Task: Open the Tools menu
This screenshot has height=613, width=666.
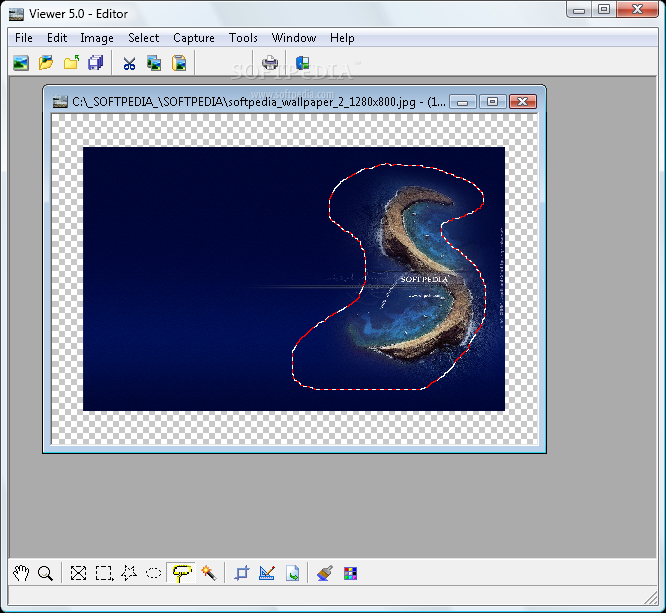Action: 243,38
